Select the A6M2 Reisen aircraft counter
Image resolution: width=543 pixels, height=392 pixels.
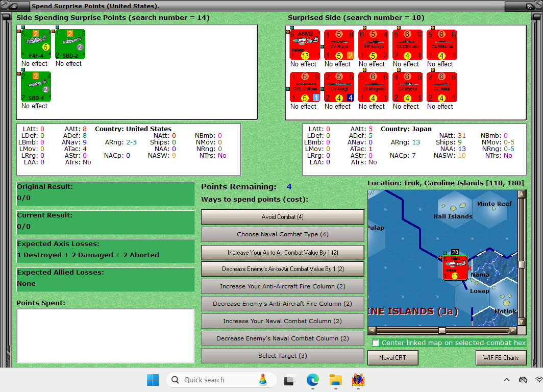pyautogui.click(x=305, y=44)
